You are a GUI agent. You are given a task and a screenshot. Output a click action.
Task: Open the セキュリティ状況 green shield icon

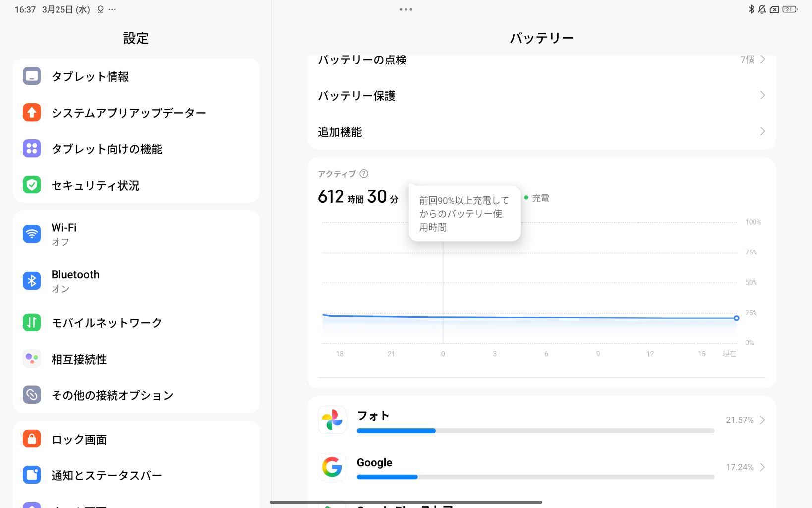click(x=32, y=185)
